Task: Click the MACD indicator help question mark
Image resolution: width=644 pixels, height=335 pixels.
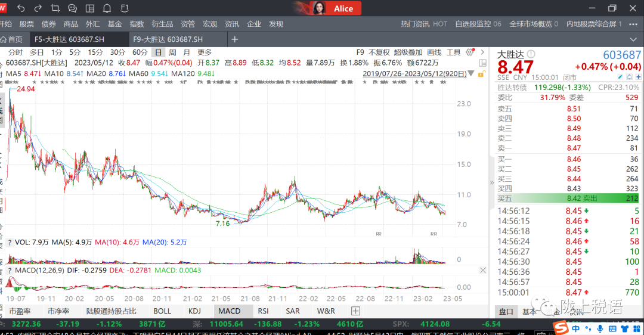Action: [10, 270]
